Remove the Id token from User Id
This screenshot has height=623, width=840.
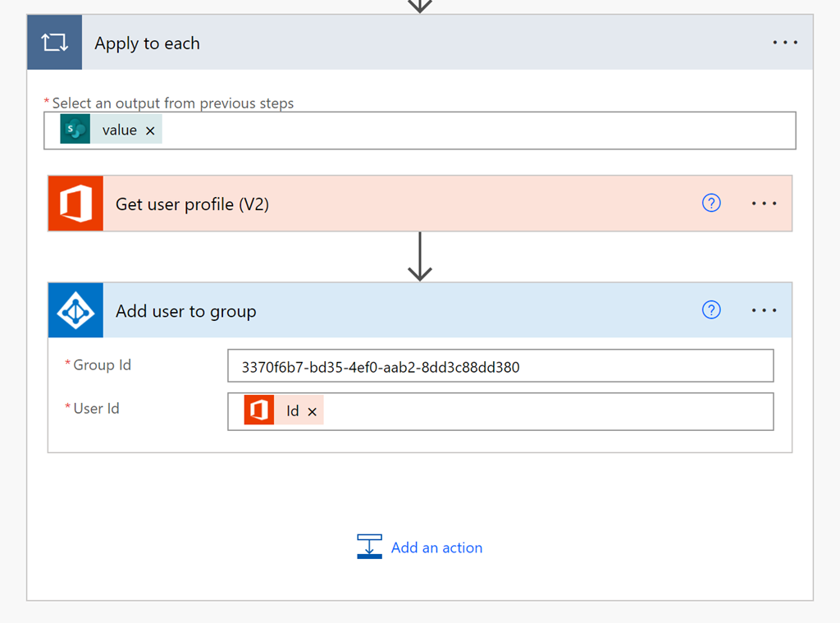click(312, 412)
